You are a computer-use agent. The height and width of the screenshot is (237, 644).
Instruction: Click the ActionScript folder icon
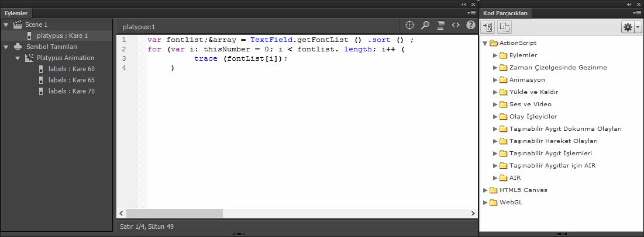coord(494,43)
